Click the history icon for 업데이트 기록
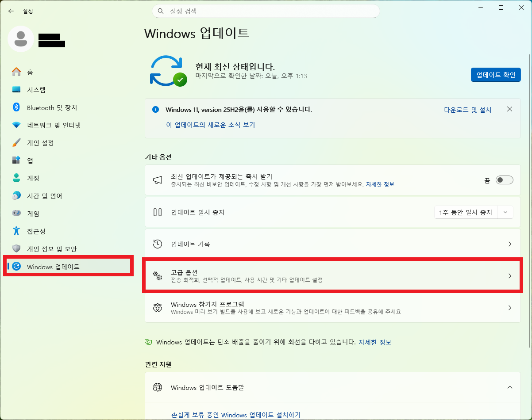The width and height of the screenshot is (532, 420). (158, 244)
